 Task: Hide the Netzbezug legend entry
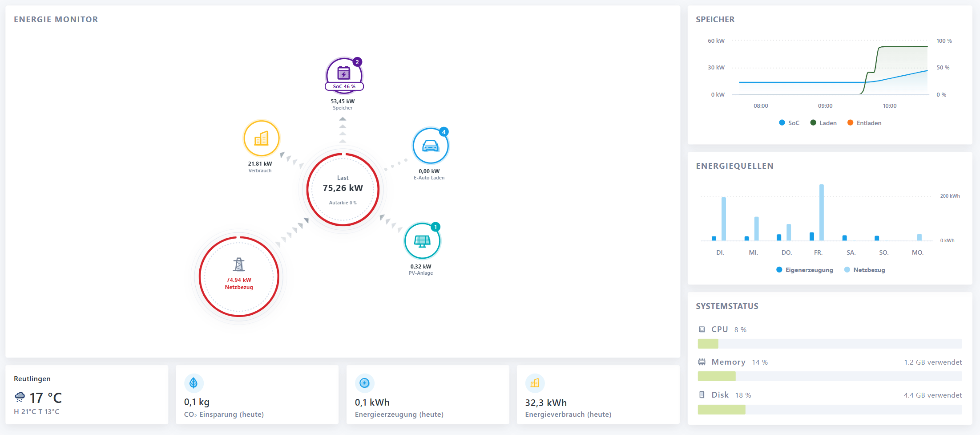[864, 270]
